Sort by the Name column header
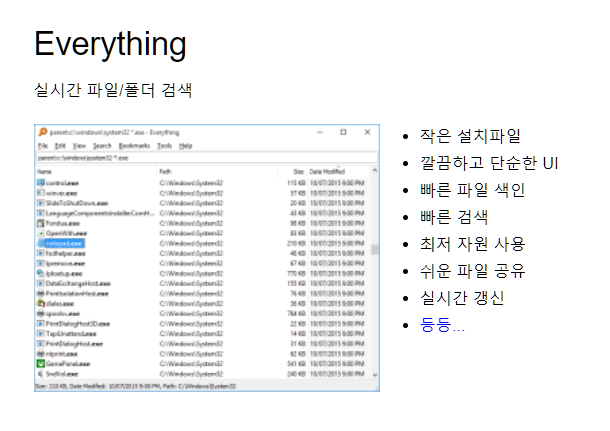The height and width of the screenshot is (431, 610). pos(96,172)
